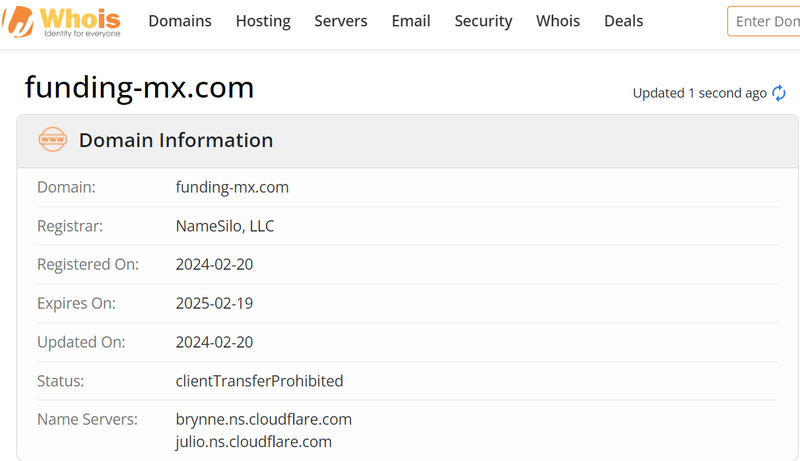Click the Whois logo in the header
This screenshot has height=461, width=800.
[61, 22]
